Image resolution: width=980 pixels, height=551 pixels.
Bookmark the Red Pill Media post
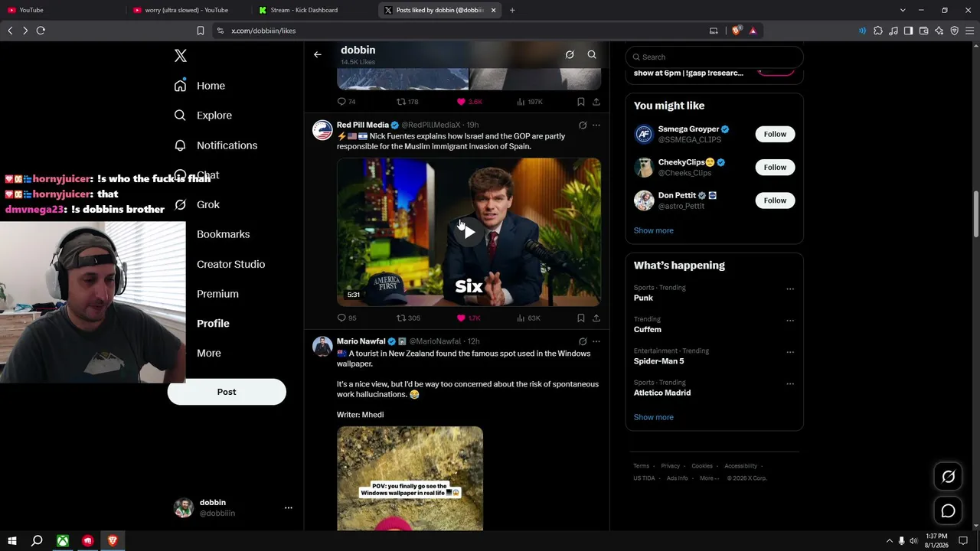pos(581,318)
